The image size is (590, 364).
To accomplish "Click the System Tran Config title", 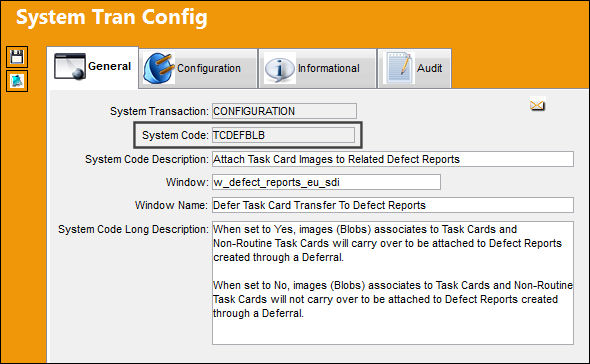I will click(112, 17).
